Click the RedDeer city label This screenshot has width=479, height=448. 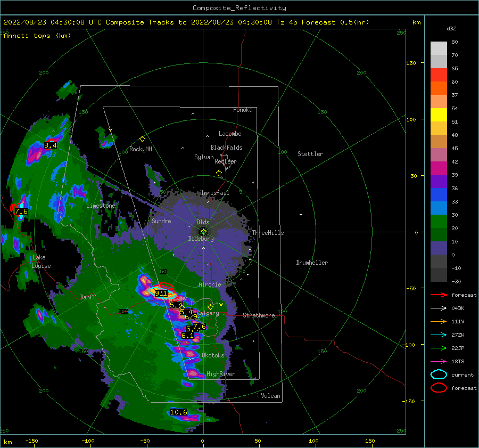(226, 161)
